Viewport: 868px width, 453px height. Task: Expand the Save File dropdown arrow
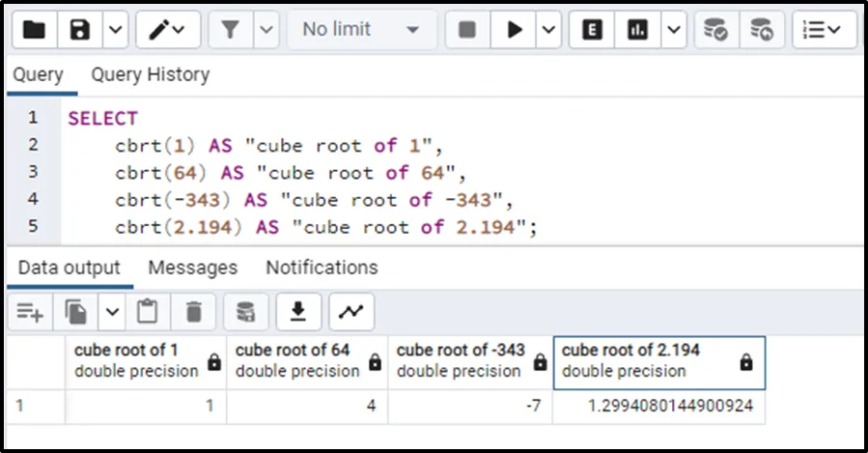point(114,30)
